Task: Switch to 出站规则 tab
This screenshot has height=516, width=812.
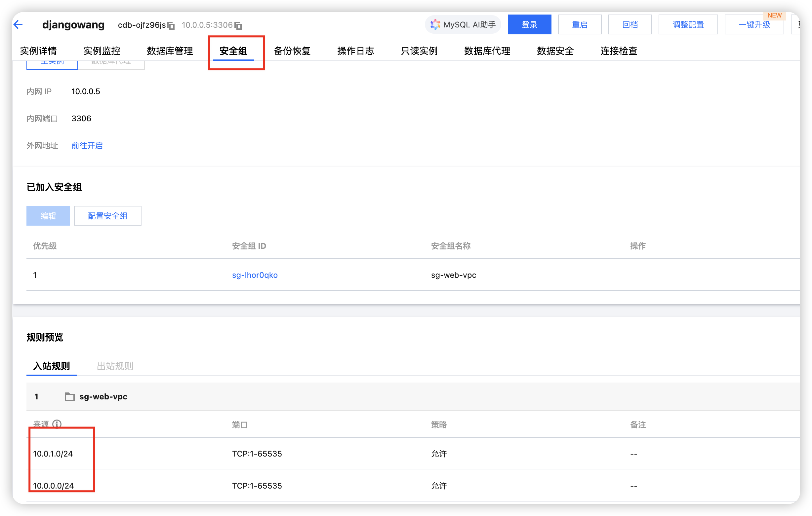Action: [115, 366]
